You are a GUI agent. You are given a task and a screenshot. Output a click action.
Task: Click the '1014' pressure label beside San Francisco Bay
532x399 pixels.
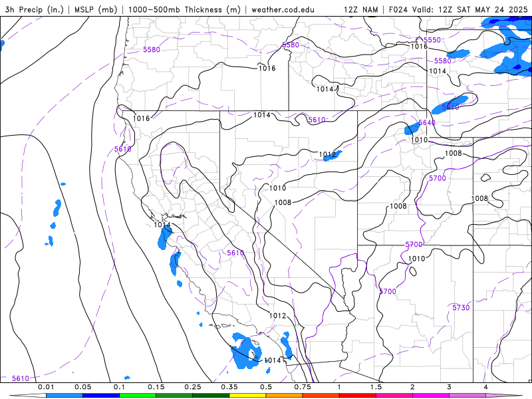(x=162, y=225)
